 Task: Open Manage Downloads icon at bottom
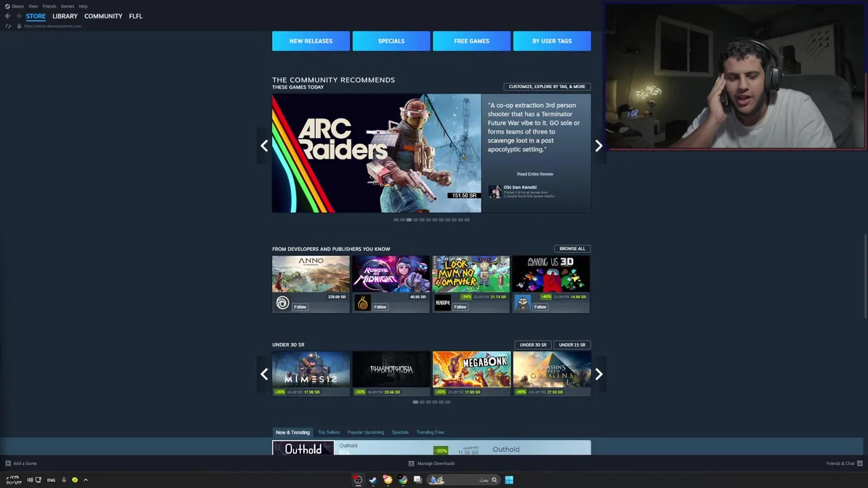tap(411, 464)
